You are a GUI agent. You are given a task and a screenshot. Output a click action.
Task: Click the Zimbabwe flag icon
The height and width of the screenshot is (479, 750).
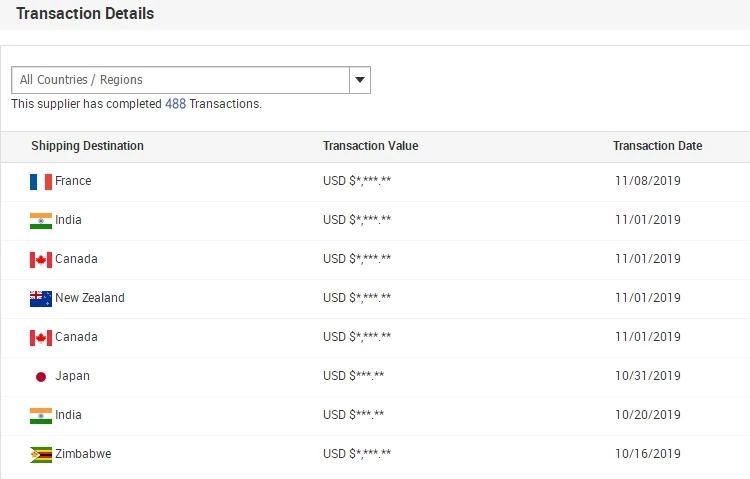(41, 455)
